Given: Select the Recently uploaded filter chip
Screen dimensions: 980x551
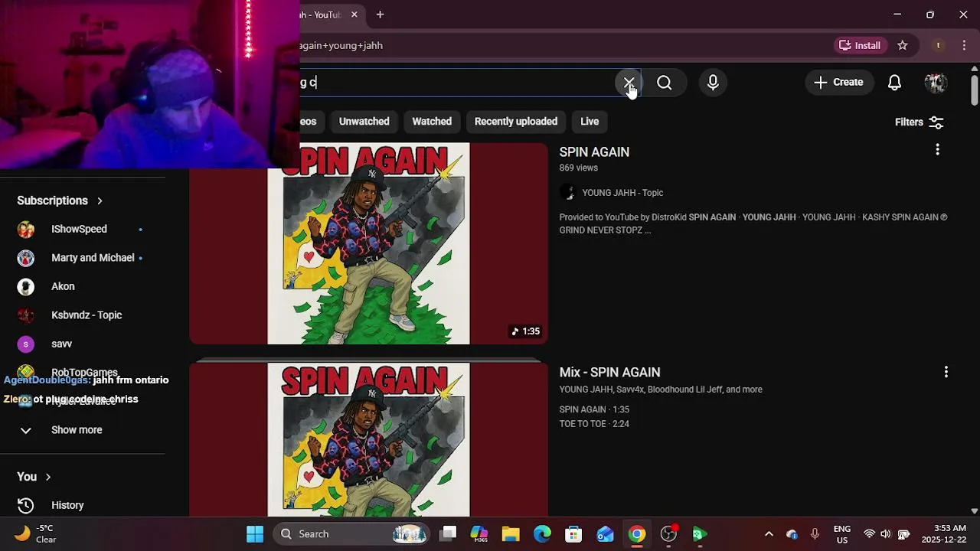Looking at the screenshot, I should click(516, 122).
